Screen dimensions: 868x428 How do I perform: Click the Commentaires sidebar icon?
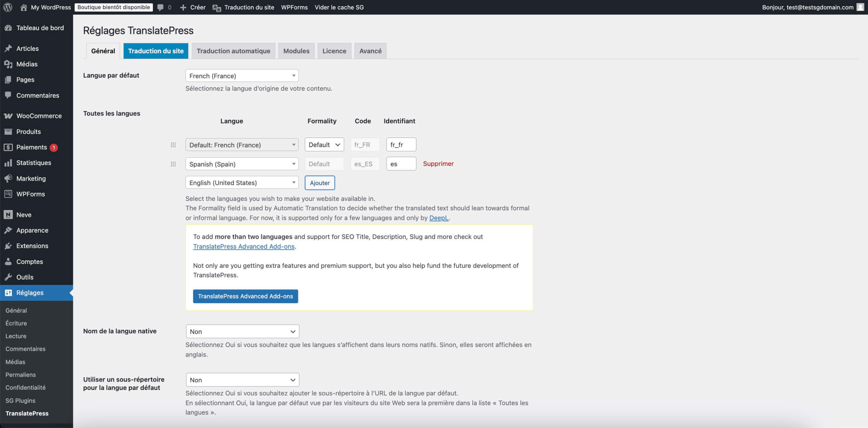(8, 95)
